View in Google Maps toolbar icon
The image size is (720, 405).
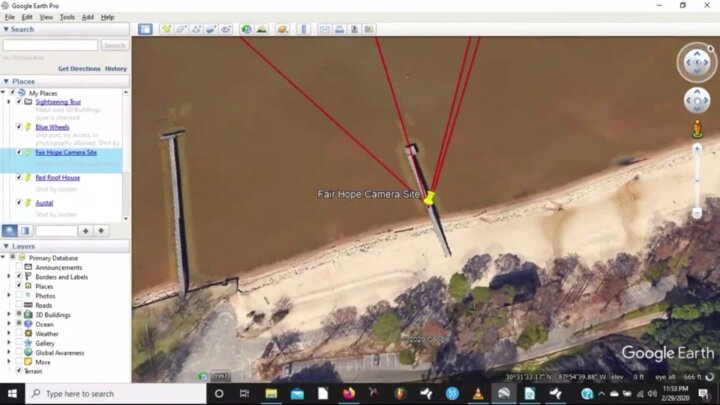(x=369, y=29)
